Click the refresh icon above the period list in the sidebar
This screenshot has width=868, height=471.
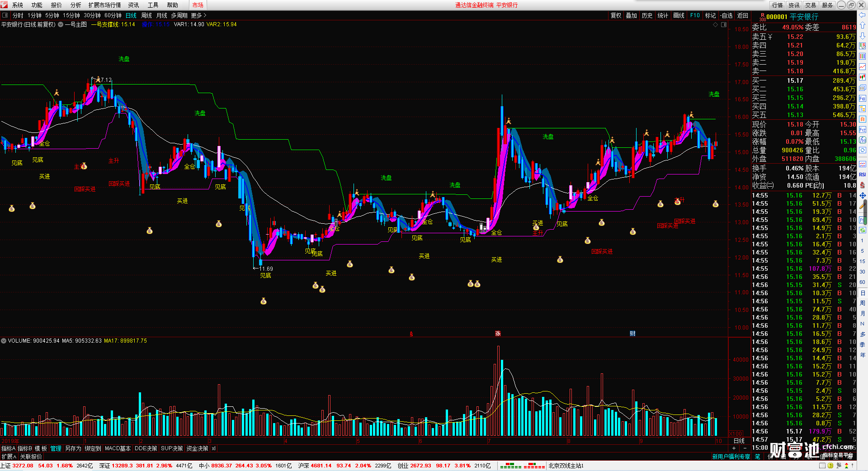tap(863, 230)
